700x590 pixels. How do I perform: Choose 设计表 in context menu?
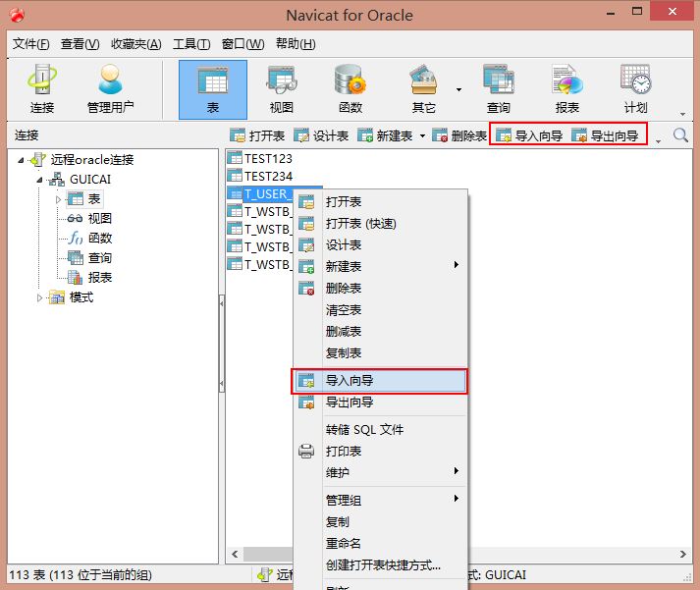380,244
